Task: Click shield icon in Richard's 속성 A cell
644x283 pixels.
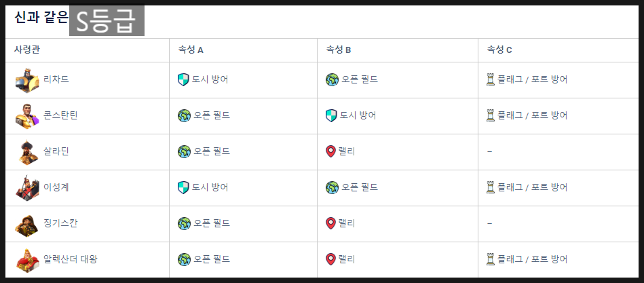Action: tap(183, 79)
